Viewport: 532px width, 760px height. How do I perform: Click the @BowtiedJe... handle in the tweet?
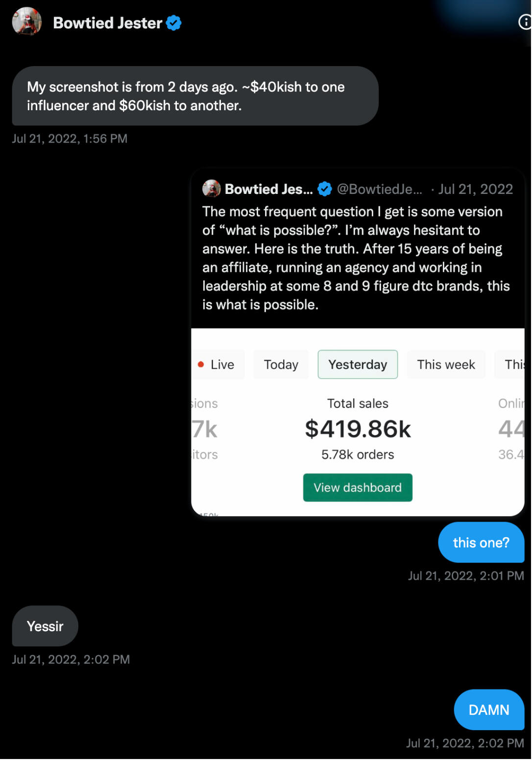(379, 189)
